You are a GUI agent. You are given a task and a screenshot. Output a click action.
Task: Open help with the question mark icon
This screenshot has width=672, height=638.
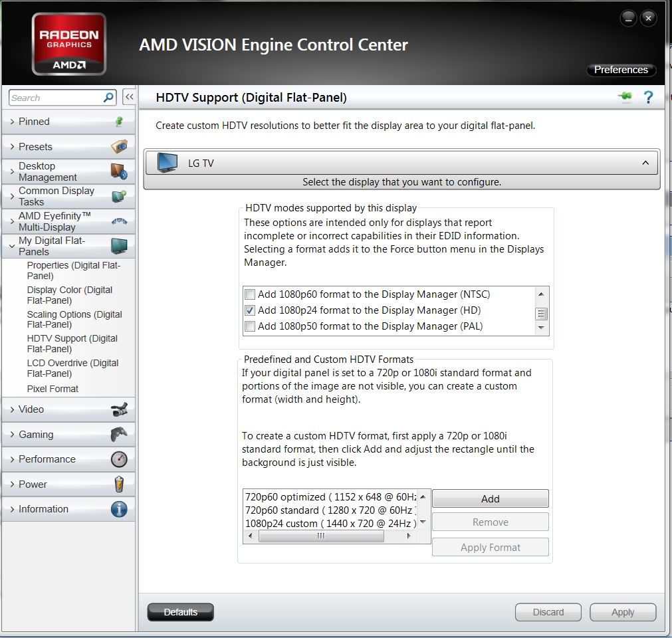click(649, 97)
